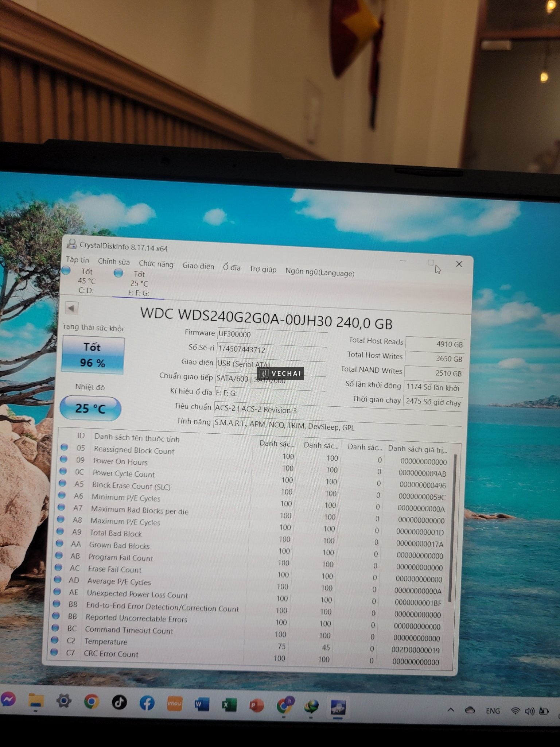Viewport: 560px width, 747px height.
Task: Open Microsoft Excel from the taskbar
Action: [x=229, y=705]
